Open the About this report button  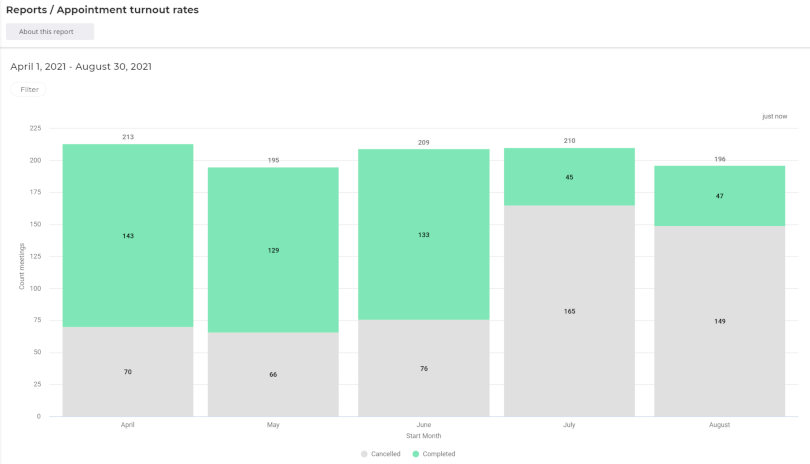pyautogui.click(x=50, y=32)
